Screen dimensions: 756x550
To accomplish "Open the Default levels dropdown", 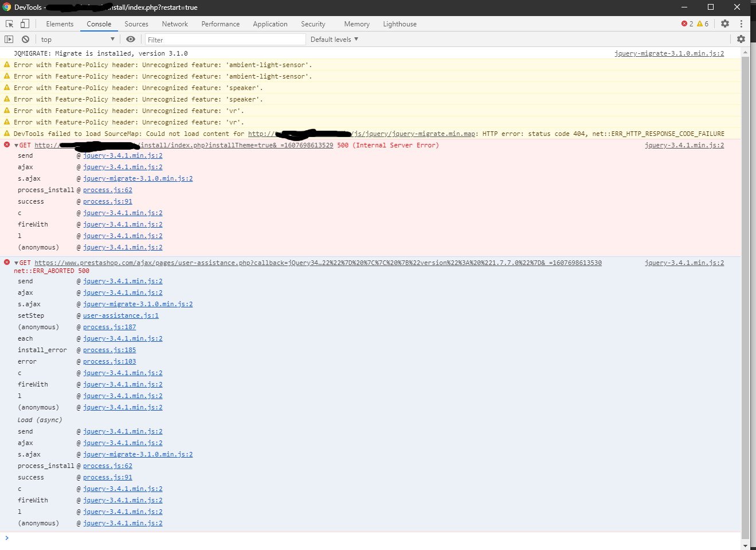I will pyautogui.click(x=334, y=40).
